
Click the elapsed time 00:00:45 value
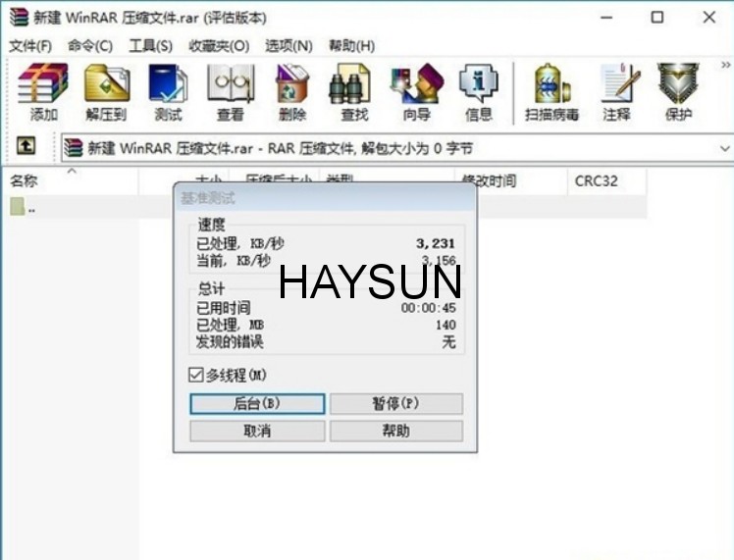428,308
